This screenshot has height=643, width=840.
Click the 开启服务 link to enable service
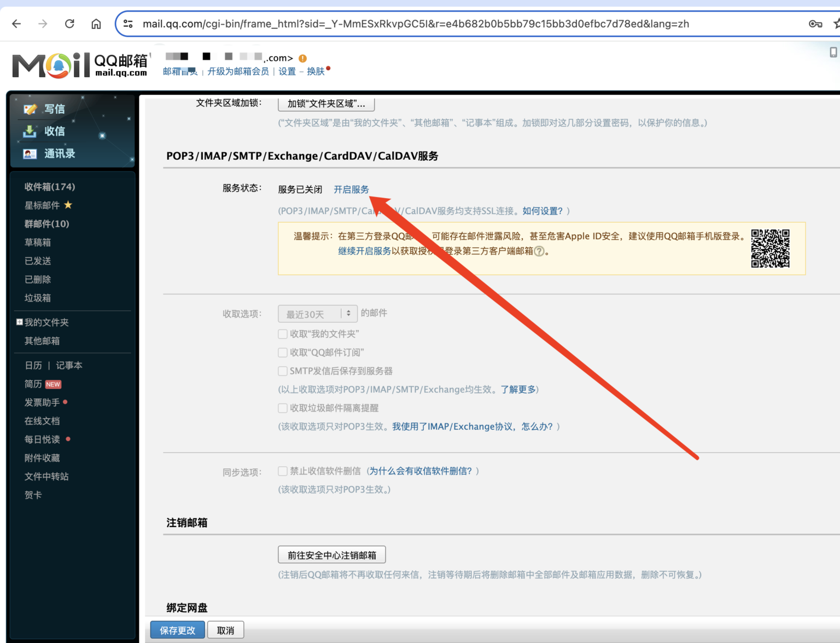click(351, 190)
